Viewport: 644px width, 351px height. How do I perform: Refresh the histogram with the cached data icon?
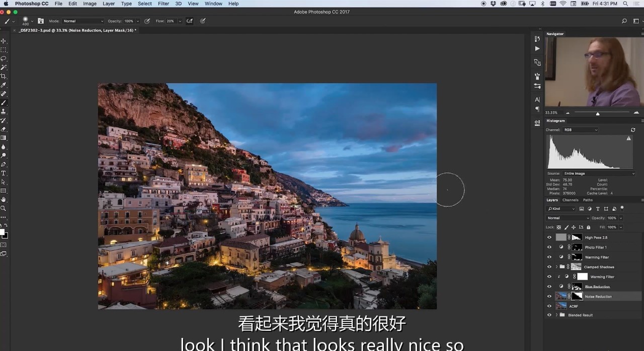click(x=633, y=130)
